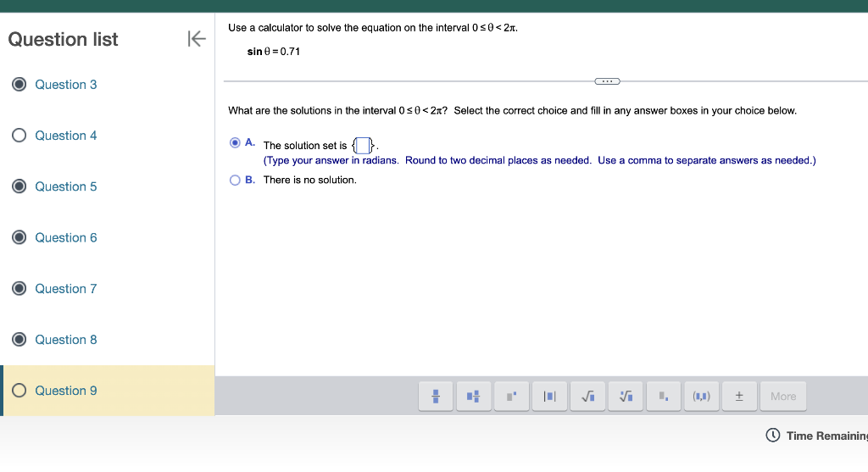Insert an ordered pair template

(x=701, y=397)
